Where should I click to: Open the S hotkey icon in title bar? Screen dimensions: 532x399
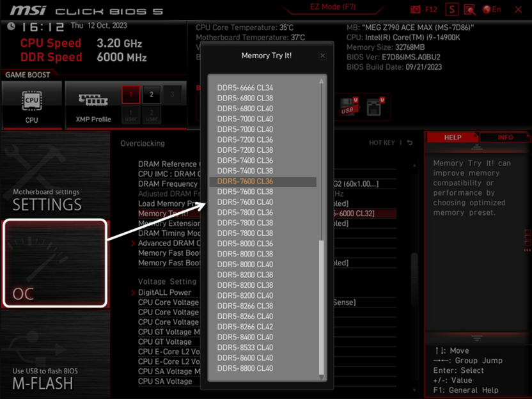point(451,9)
